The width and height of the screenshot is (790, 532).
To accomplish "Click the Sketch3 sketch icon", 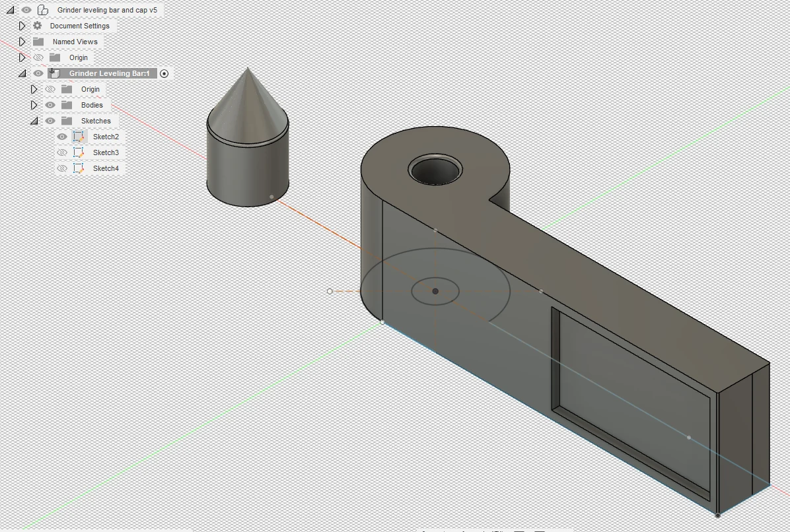I will [79, 152].
